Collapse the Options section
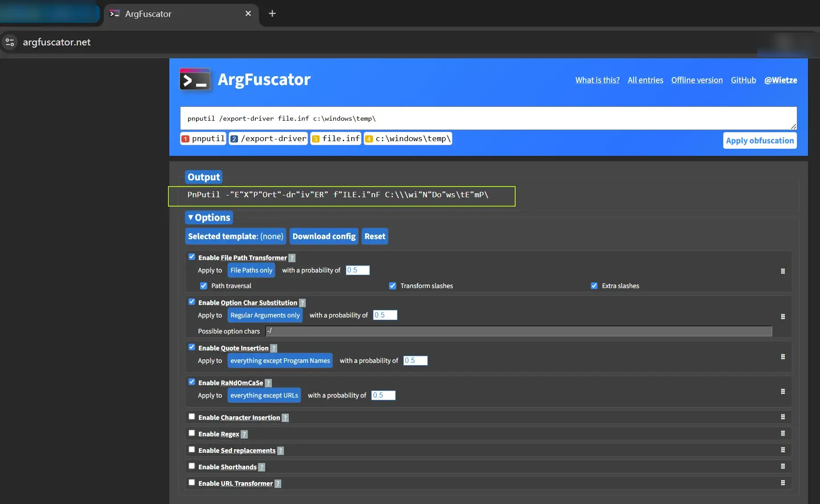Viewport: 820px width, 504px height. coord(209,218)
